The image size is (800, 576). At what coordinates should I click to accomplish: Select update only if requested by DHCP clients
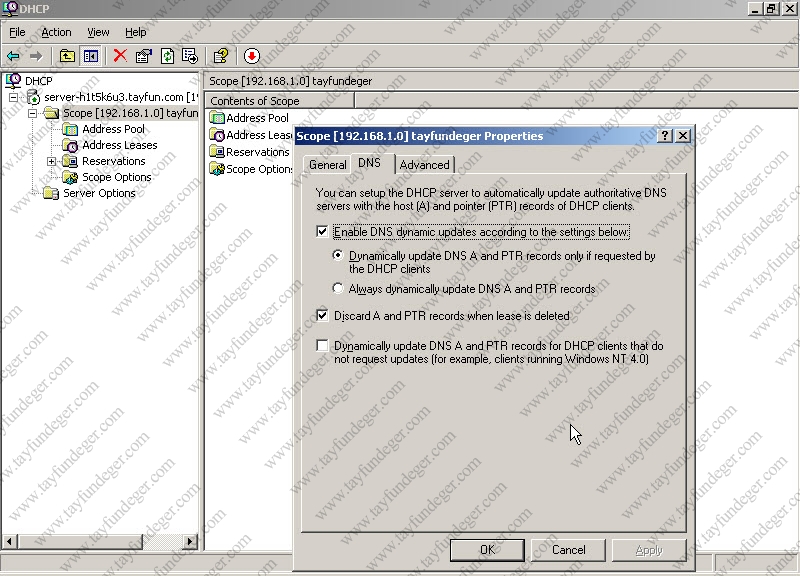[337, 255]
